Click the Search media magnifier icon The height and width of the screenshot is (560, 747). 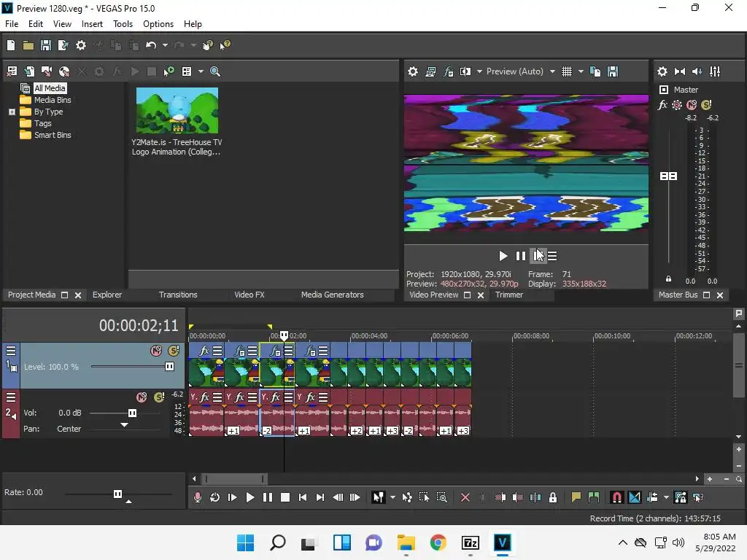tap(215, 71)
